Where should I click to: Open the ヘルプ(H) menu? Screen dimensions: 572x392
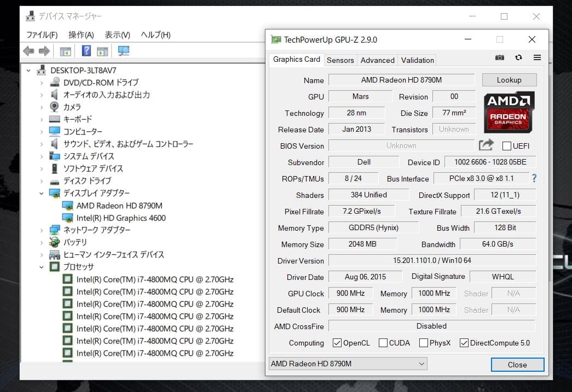(x=156, y=35)
